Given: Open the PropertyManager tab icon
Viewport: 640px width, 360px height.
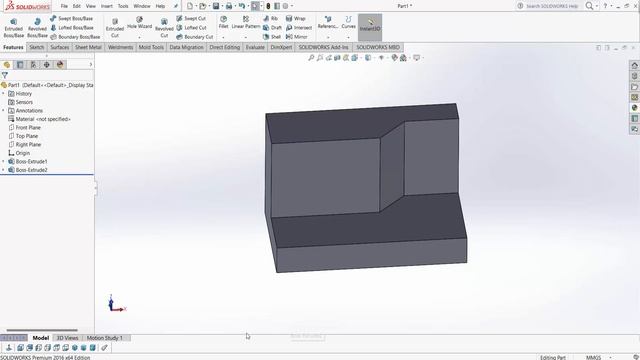Looking at the screenshot, I should click(x=20, y=64).
